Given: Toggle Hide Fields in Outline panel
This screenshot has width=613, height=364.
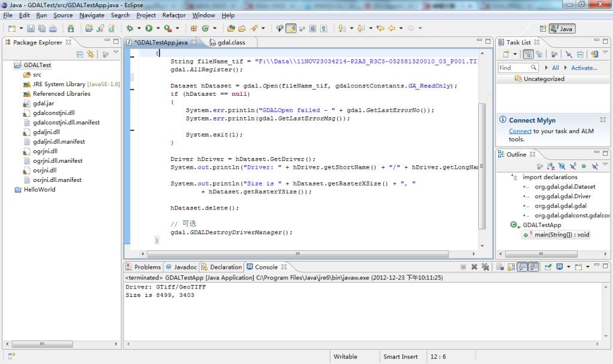Looking at the screenshot, I should 562,166.
